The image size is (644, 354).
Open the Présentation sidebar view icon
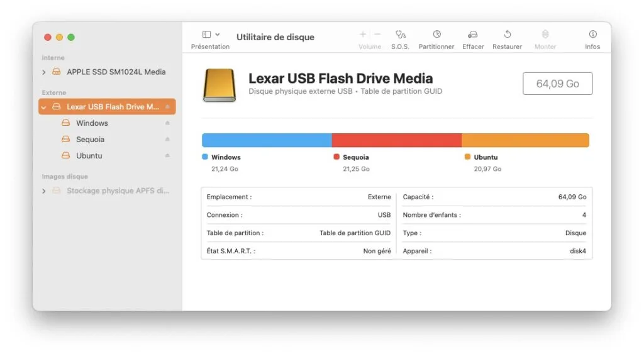[206, 35]
